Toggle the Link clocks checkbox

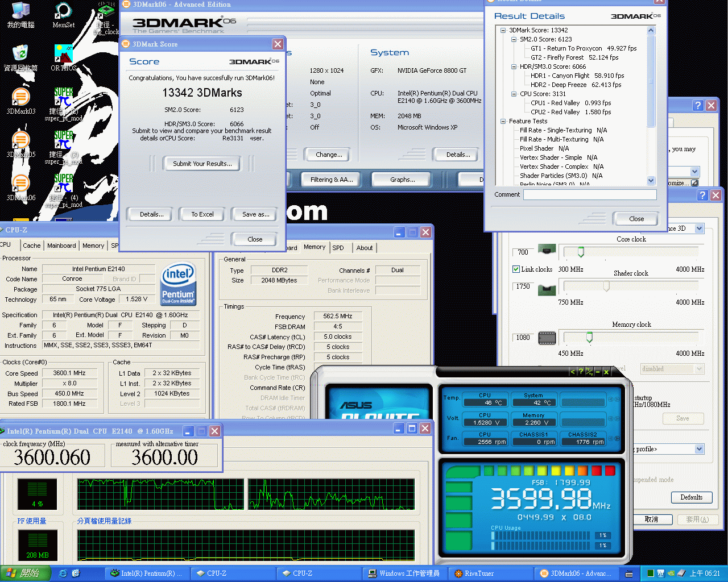516,269
